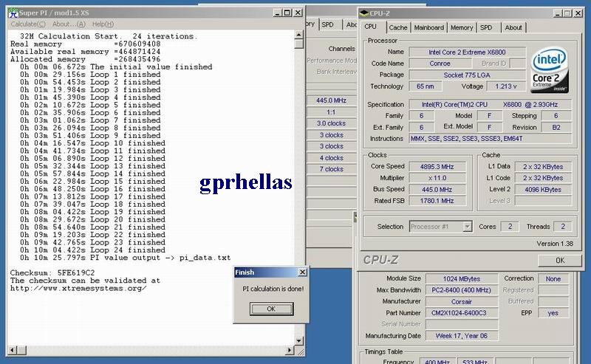Screen dimensions: 591x364
Task: Minimize the Super PI window
Action: point(278,13)
